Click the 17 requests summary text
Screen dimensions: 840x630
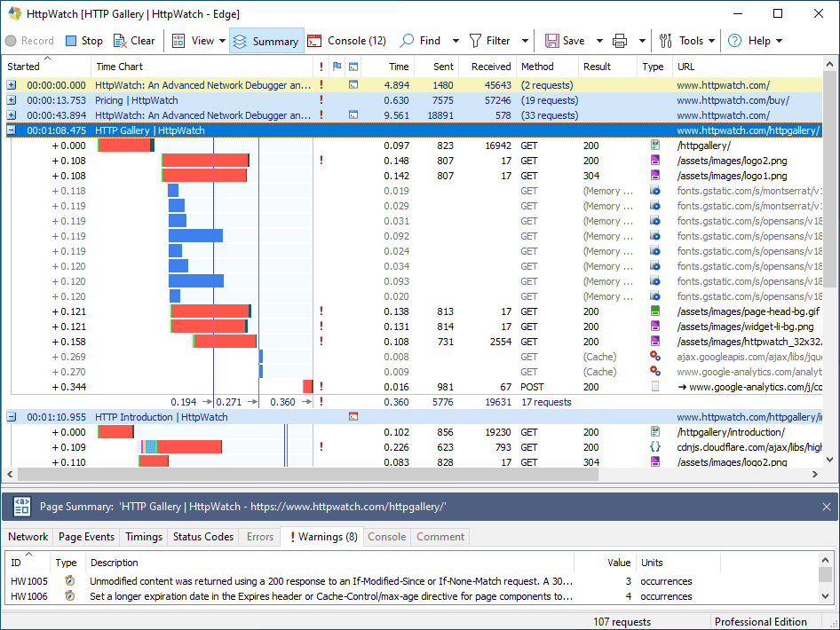[x=546, y=402]
